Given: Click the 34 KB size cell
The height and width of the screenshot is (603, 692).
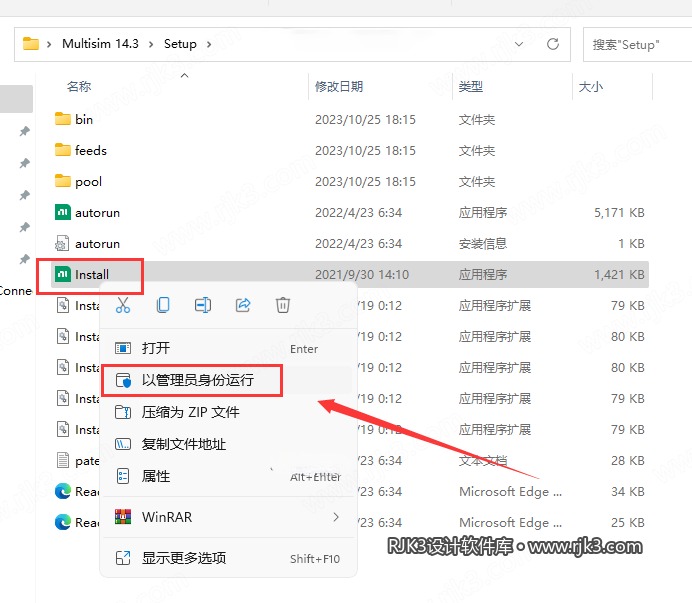Looking at the screenshot, I should click(628, 492).
